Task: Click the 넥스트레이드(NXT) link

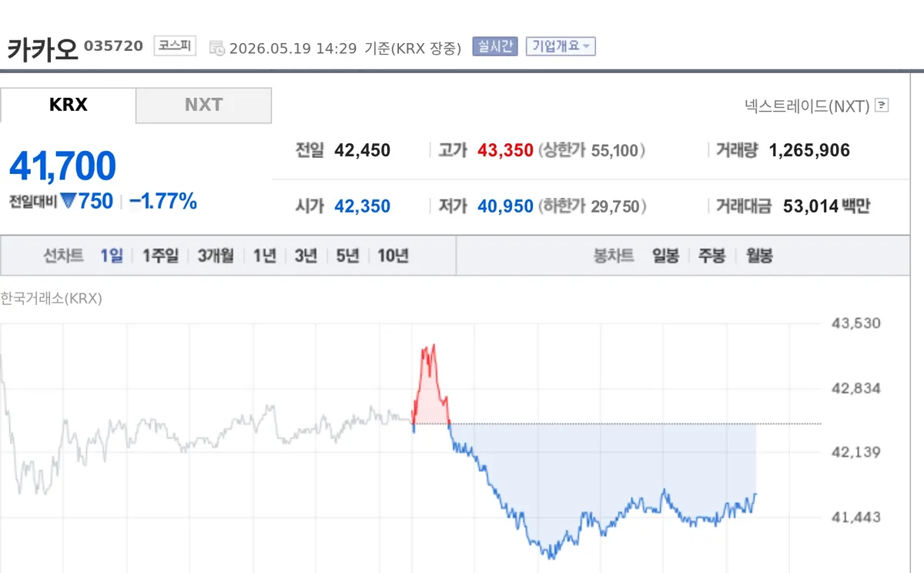Action: click(x=807, y=106)
